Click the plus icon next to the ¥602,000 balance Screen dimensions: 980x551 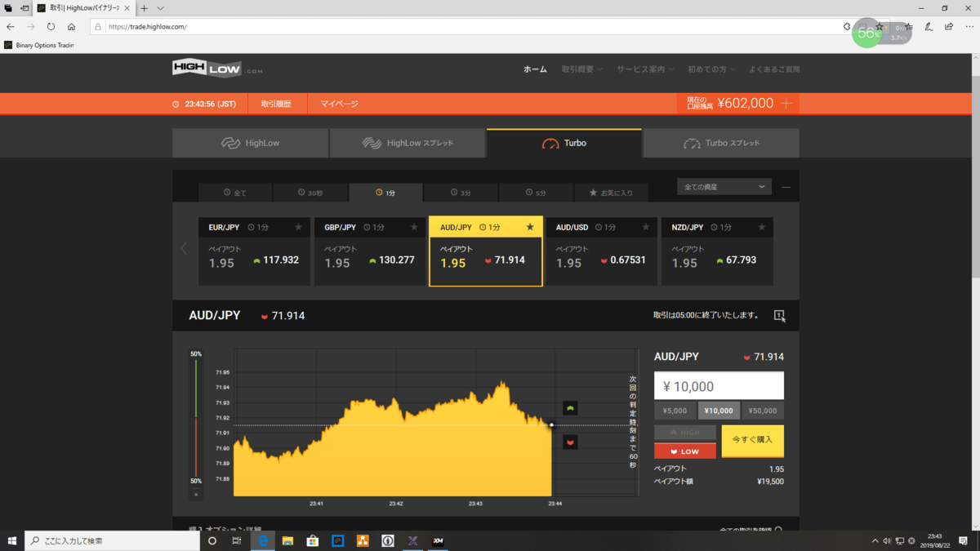[786, 104]
